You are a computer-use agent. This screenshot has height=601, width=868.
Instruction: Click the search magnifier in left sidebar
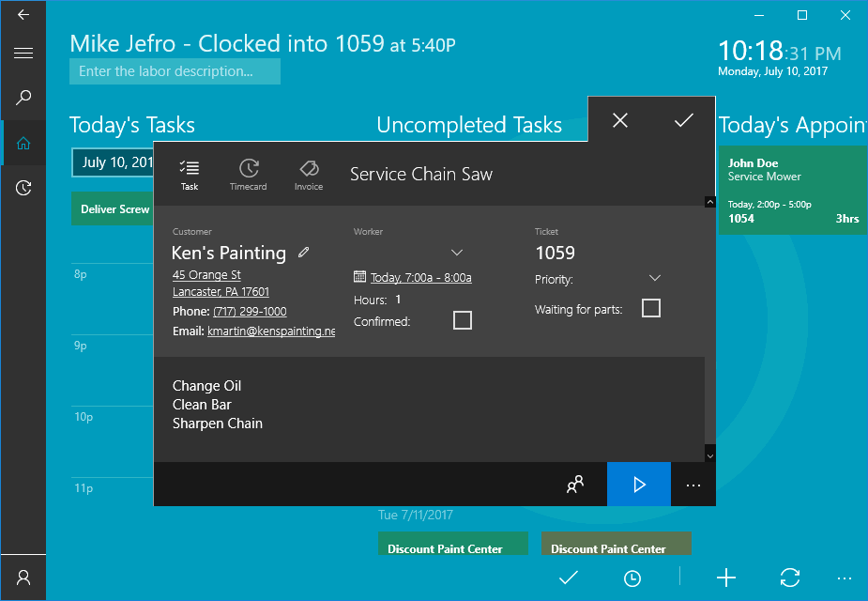click(23, 98)
